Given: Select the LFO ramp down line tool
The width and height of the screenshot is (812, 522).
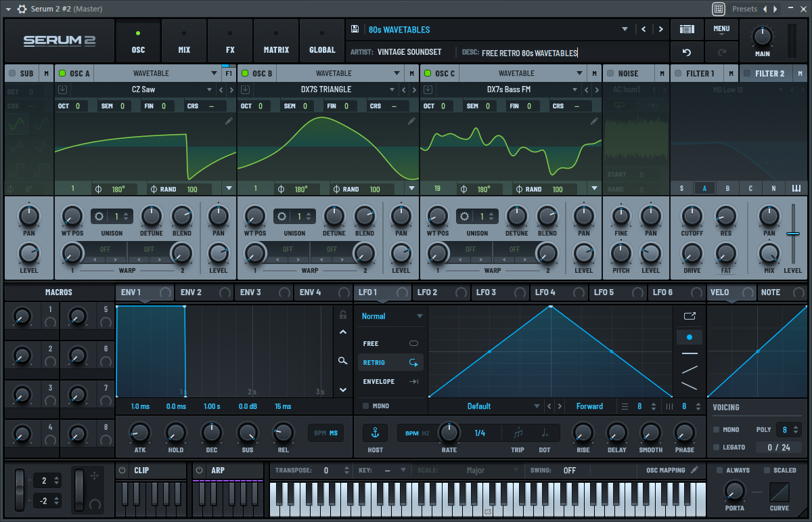Looking at the screenshot, I should click(690, 386).
